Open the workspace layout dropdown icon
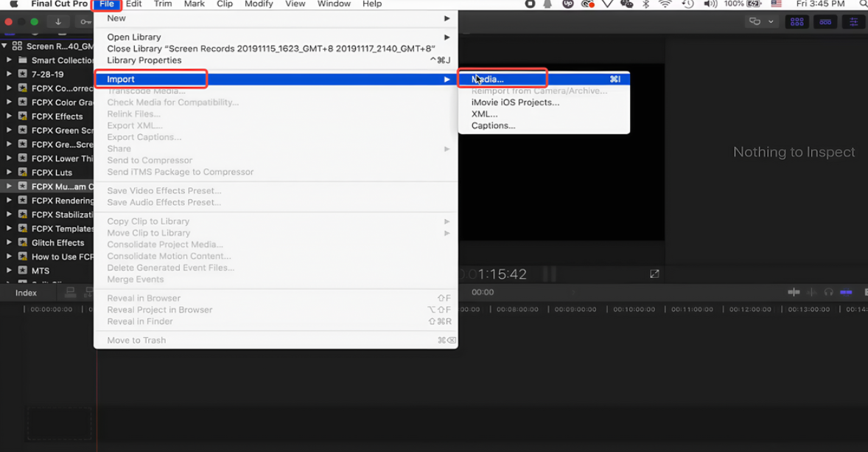Screen dimensions: 868x452 pos(761,21)
